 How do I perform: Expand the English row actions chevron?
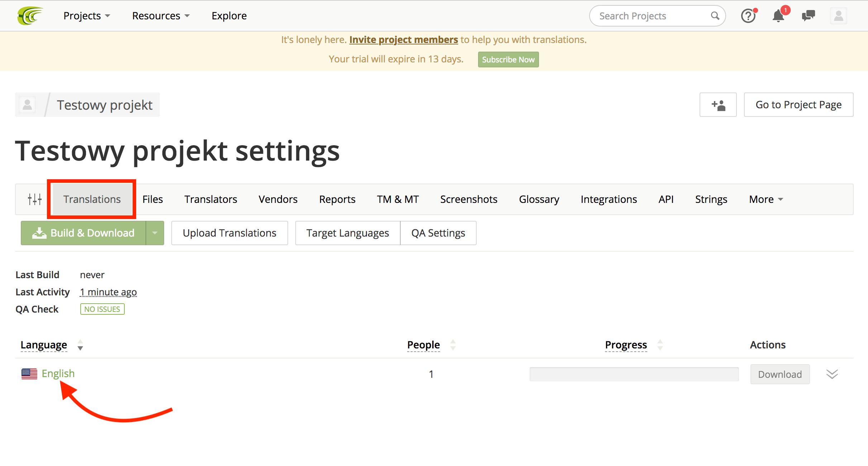(x=832, y=374)
